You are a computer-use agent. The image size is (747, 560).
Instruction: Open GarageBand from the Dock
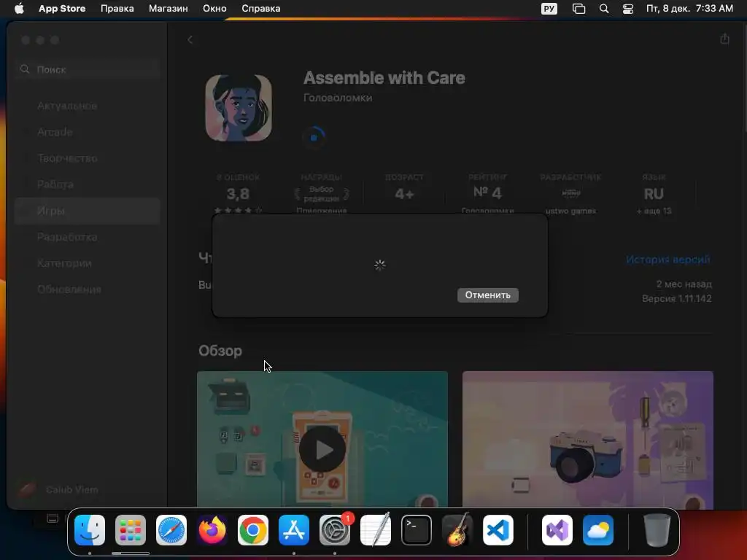pos(457,530)
